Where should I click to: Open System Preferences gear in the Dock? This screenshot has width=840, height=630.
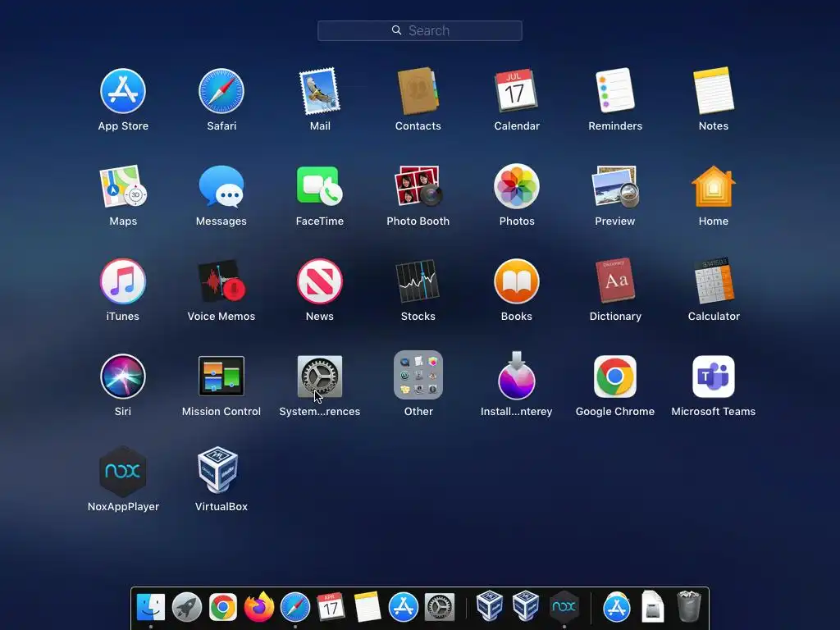(x=440, y=608)
